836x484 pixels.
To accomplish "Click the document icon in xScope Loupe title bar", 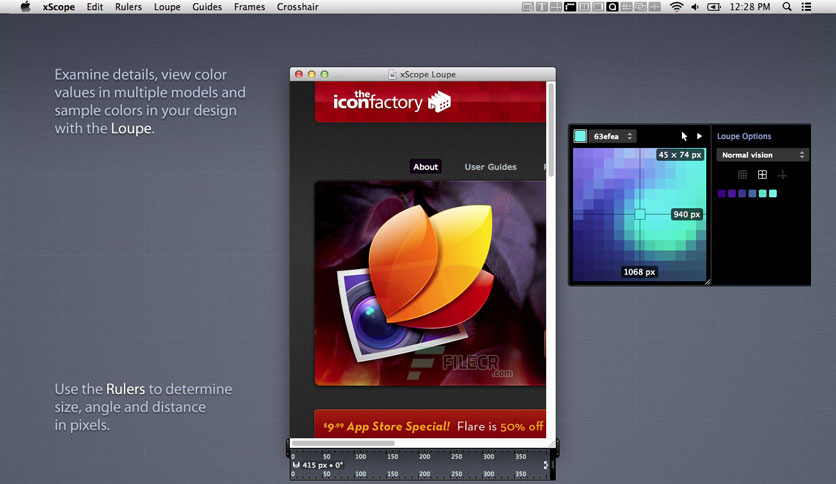I will click(392, 74).
